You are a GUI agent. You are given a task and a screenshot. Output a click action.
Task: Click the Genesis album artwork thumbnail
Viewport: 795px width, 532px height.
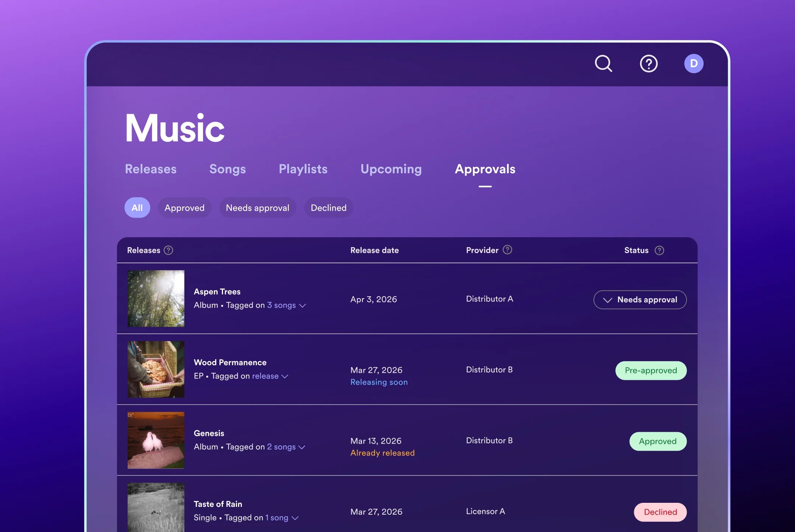[x=156, y=440]
